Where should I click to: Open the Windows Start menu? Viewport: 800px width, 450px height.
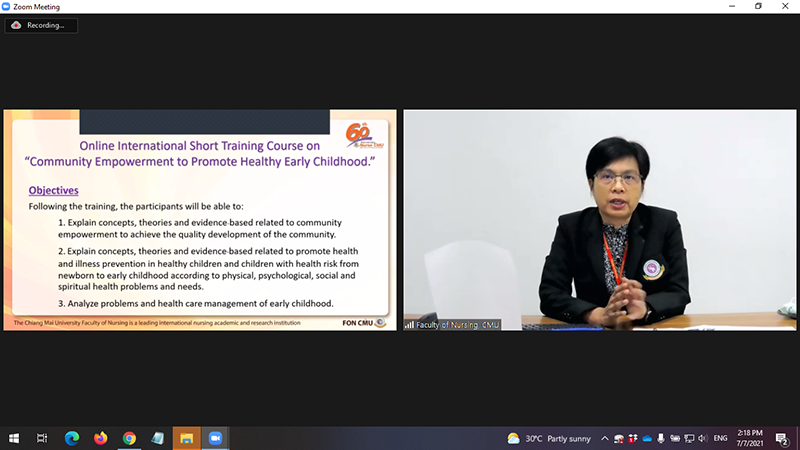point(14,438)
